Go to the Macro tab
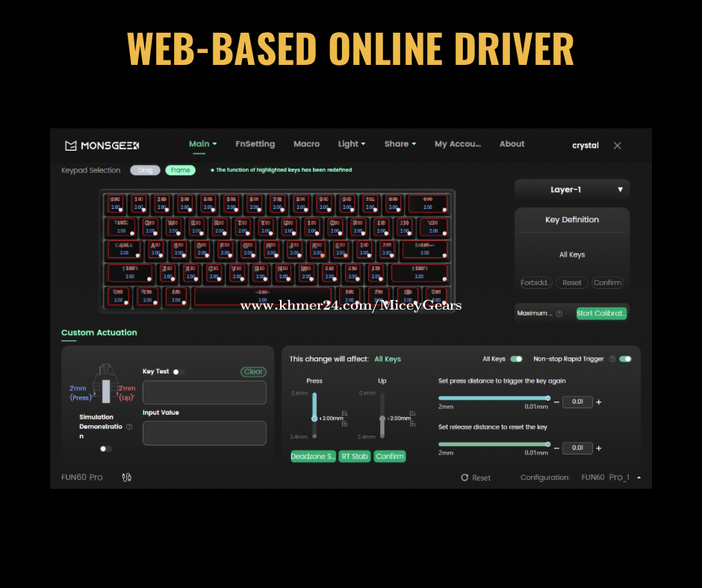 [307, 144]
